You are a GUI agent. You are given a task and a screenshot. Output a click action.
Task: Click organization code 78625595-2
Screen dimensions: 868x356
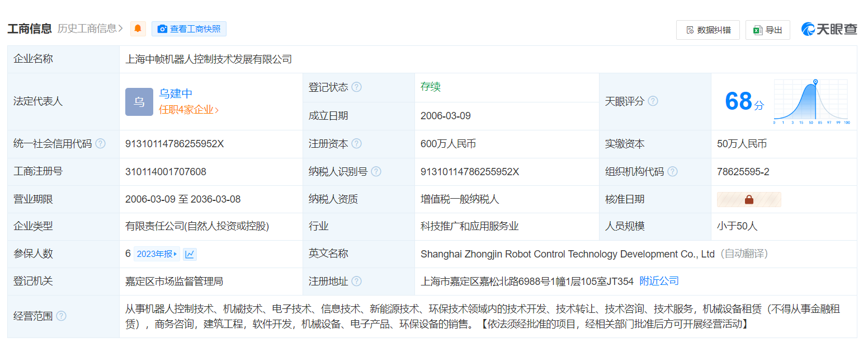(743, 172)
